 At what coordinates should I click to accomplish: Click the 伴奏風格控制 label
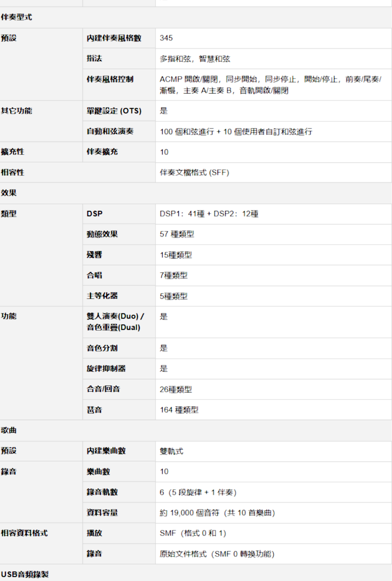110,79
